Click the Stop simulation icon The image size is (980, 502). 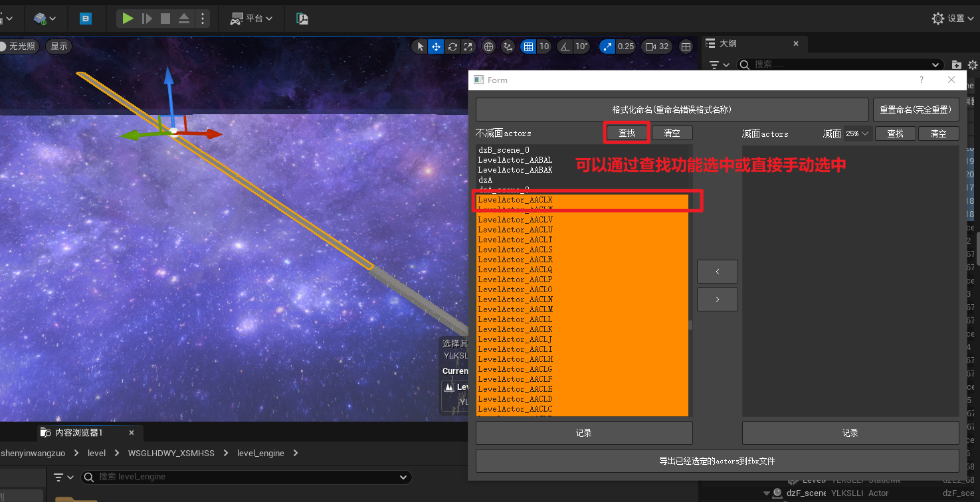point(165,19)
